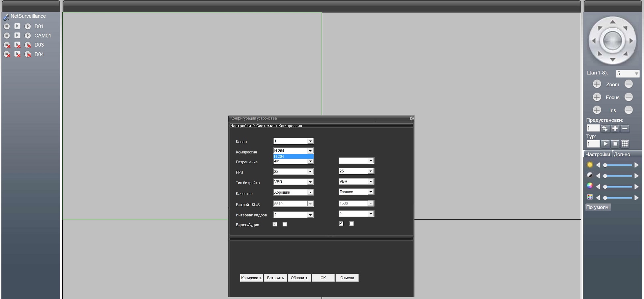
Task: Click the round stop icon beside D01
Action: click(7, 26)
